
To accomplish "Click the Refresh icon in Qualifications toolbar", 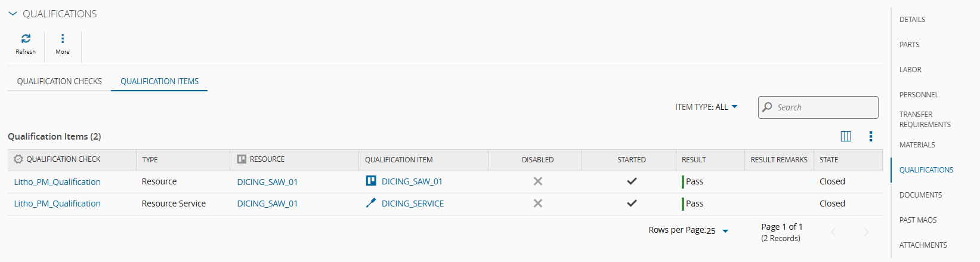I will tap(26, 39).
